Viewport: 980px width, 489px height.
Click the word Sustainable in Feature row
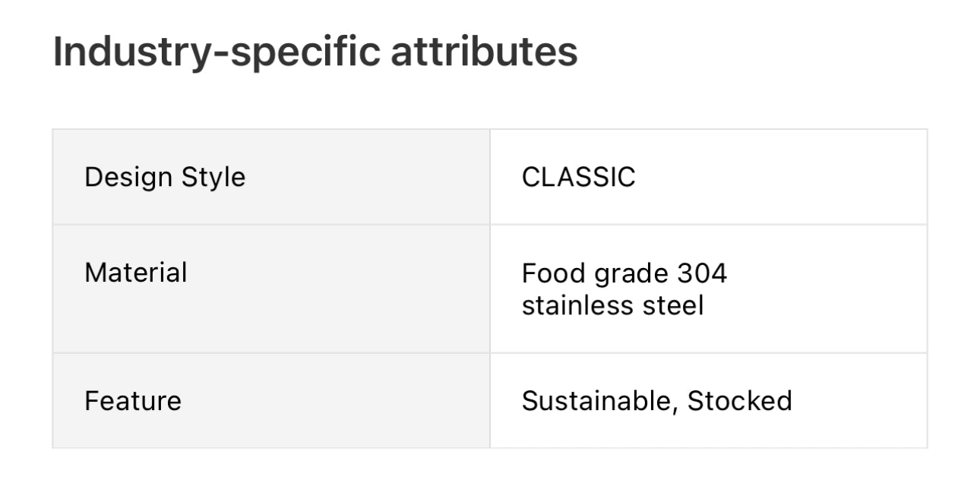point(596,401)
